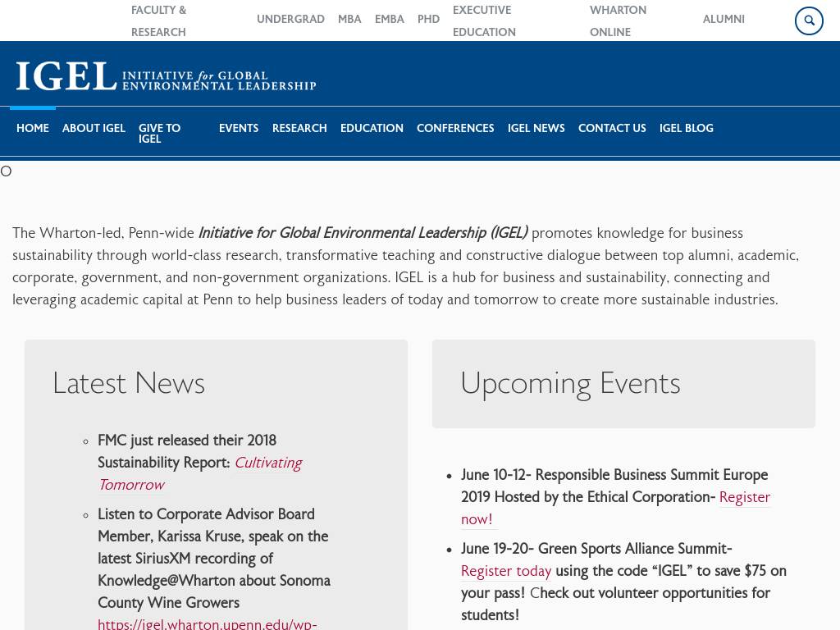Visit the IGEL Blog
Image resolution: width=840 pixels, height=630 pixels.
[x=687, y=129]
